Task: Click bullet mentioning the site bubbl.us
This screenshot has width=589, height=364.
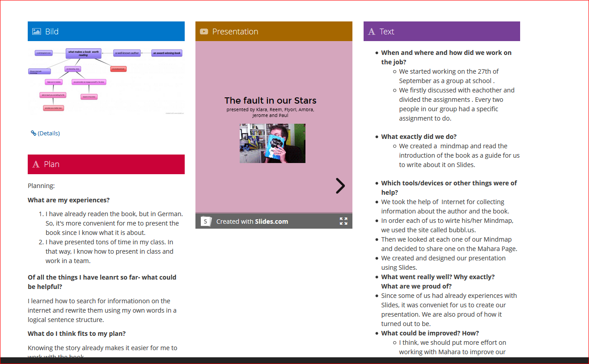Action: point(447,225)
